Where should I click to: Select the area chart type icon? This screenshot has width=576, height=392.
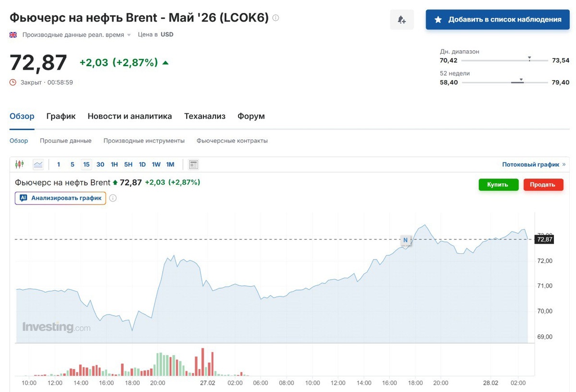(x=38, y=165)
